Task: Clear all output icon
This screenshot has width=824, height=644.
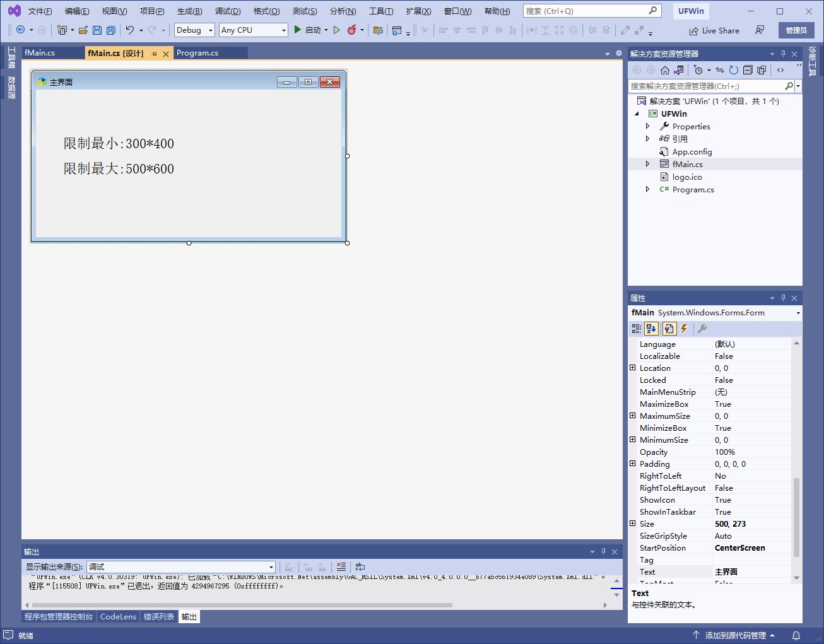Action: click(341, 567)
